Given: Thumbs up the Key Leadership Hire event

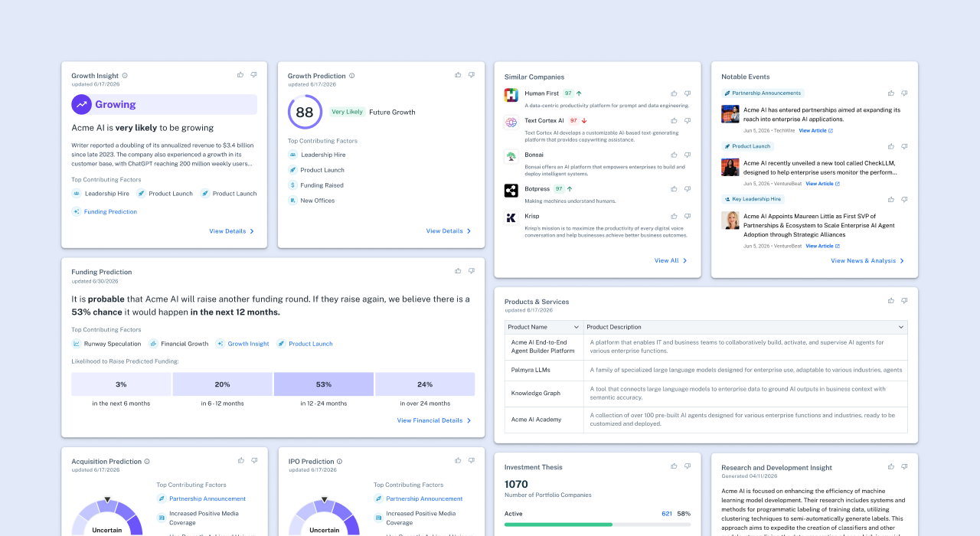Looking at the screenshot, I should pos(890,199).
